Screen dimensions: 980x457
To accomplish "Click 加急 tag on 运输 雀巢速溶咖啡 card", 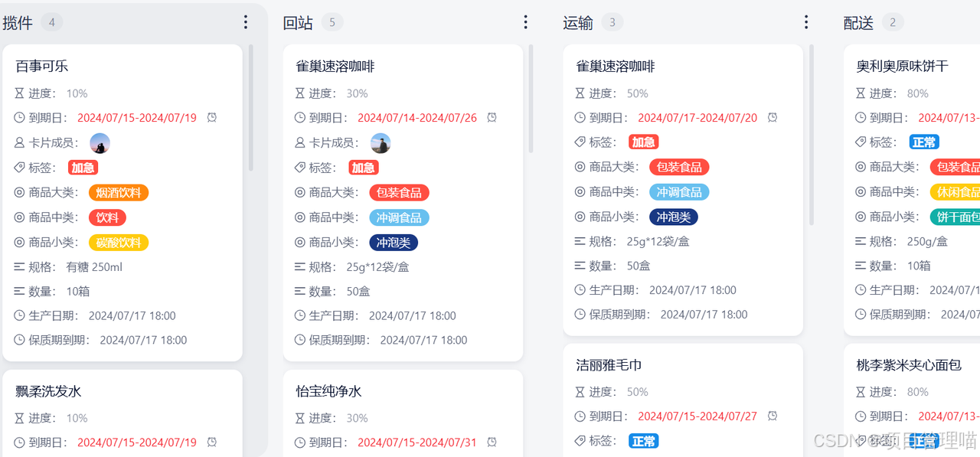I will 643,142.
